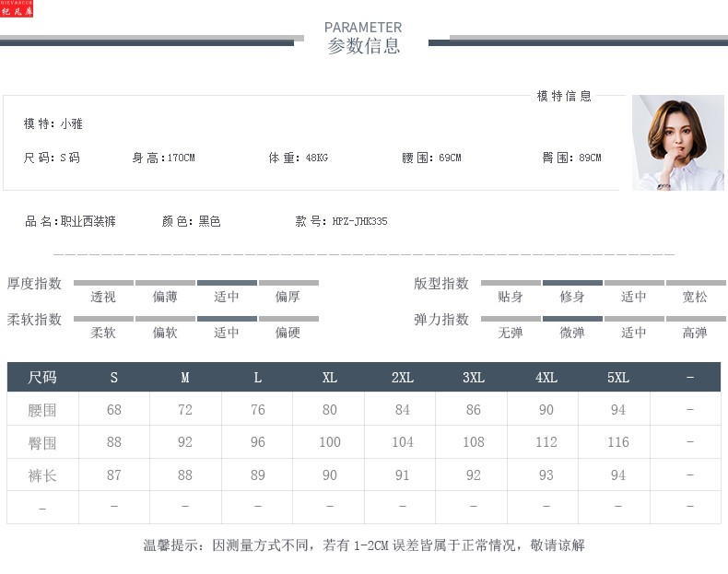Select the 臀围 row label

(x=42, y=443)
